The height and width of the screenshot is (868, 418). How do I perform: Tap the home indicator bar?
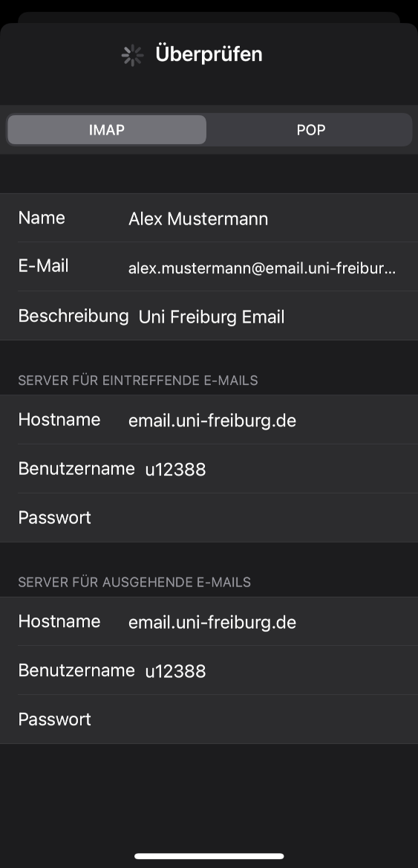pos(209,856)
